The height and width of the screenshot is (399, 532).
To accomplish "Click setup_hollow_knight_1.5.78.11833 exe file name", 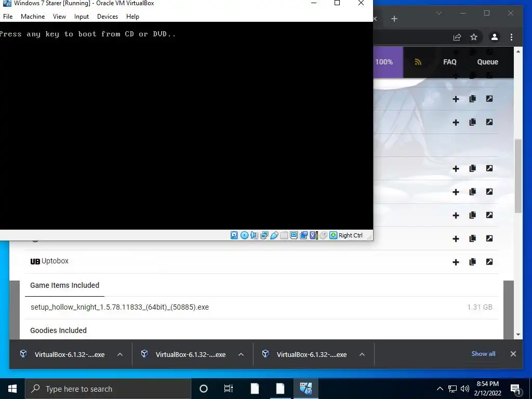I will coord(119,307).
